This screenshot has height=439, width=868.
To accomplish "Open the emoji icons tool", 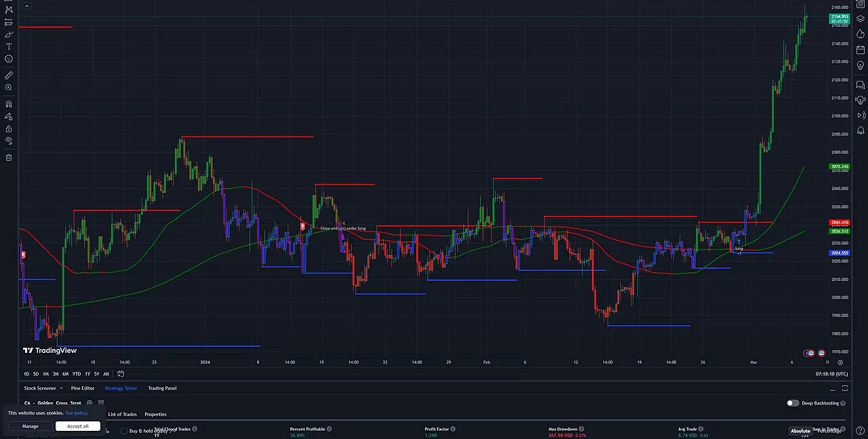I will pyautogui.click(x=9, y=58).
